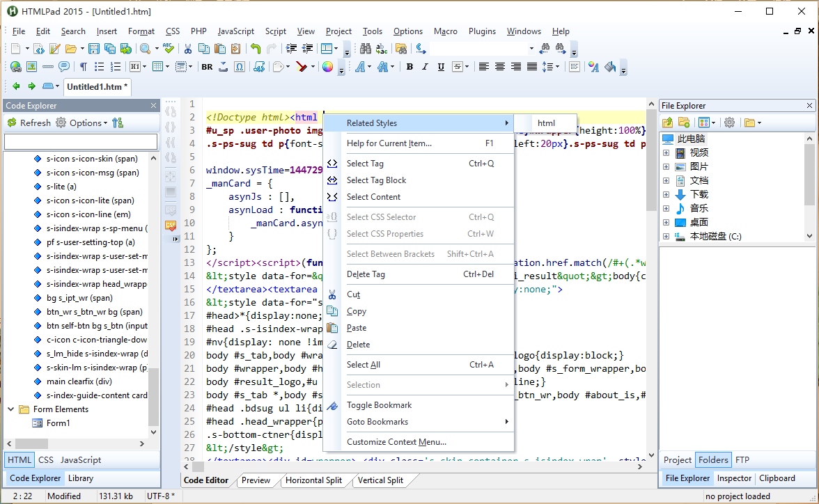Click the special character Omega icon

pyautogui.click(x=240, y=67)
